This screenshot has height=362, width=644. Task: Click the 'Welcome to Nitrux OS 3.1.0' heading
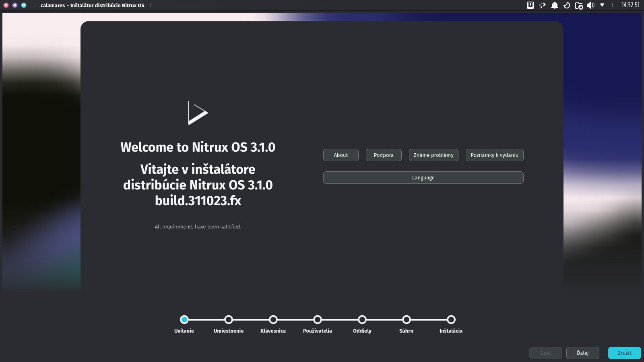tap(198, 147)
